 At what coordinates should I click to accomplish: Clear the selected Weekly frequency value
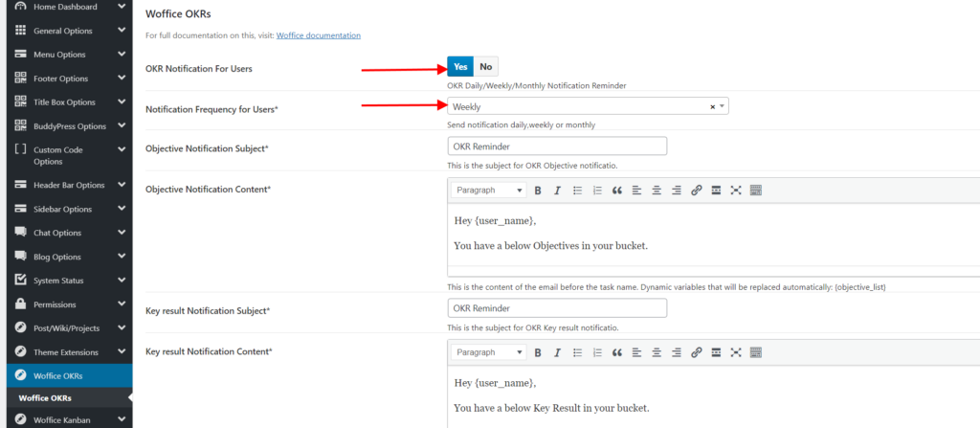[712, 107]
